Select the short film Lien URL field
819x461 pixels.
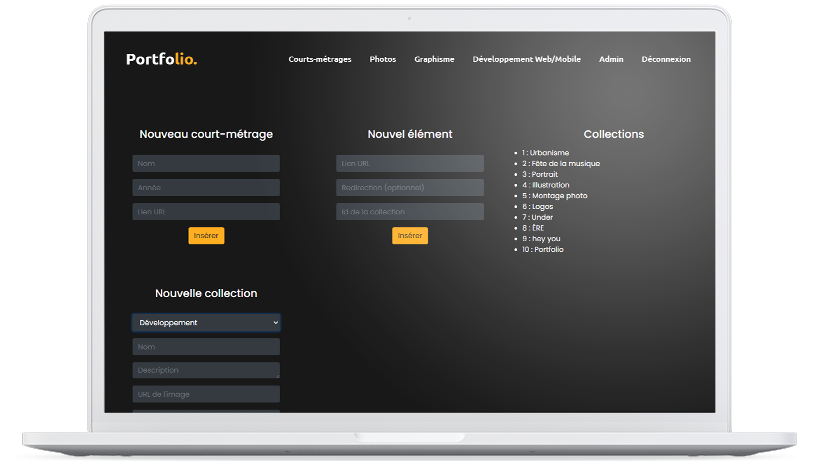pyautogui.click(x=206, y=212)
